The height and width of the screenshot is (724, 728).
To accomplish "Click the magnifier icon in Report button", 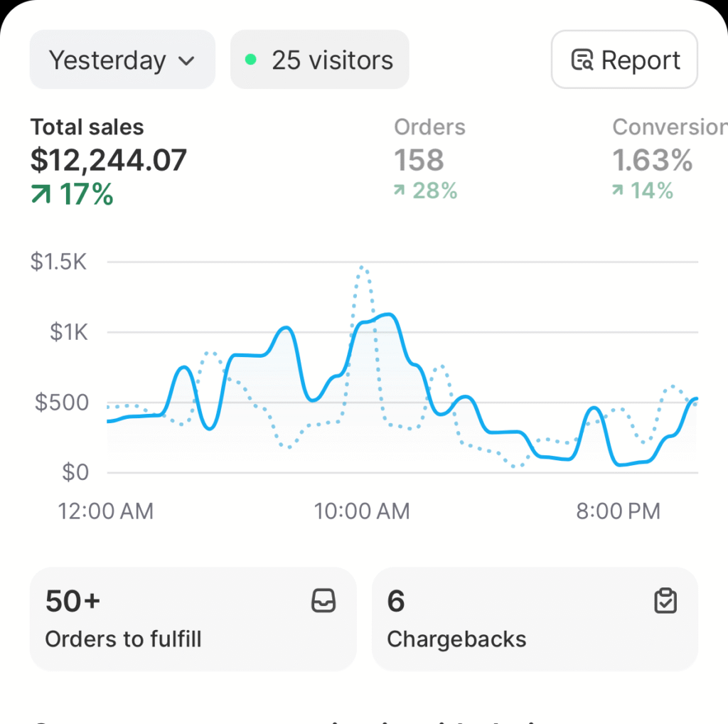I will click(x=582, y=60).
